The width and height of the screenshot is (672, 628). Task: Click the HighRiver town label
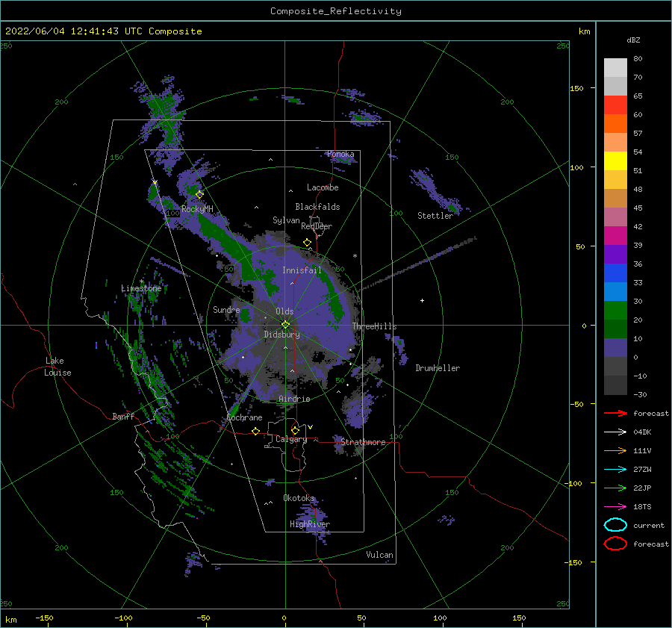click(310, 524)
